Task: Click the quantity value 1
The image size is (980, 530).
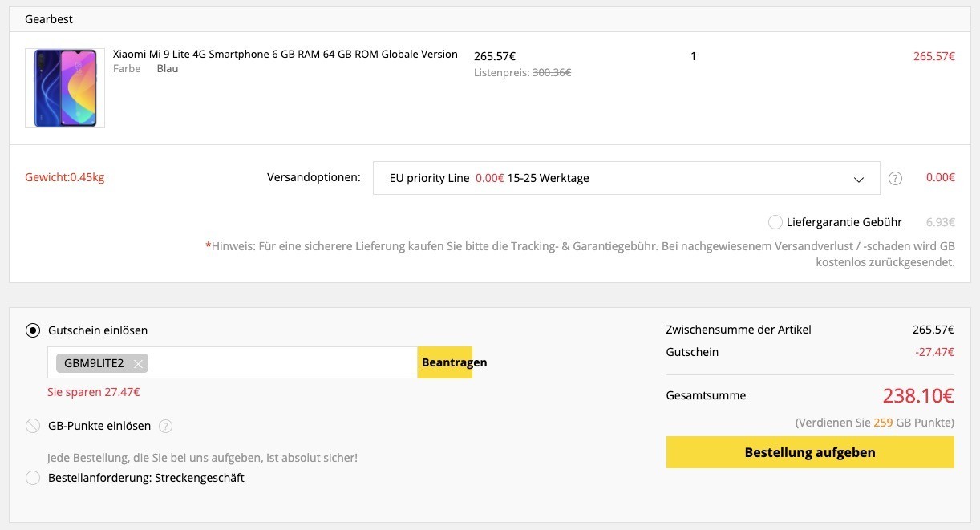Action: tap(693, 56)
